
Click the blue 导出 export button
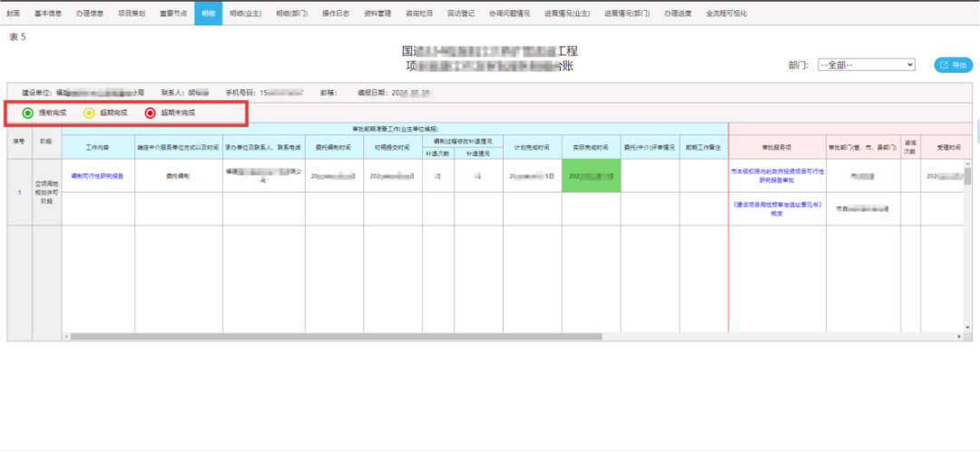click(x=953, y=64)
